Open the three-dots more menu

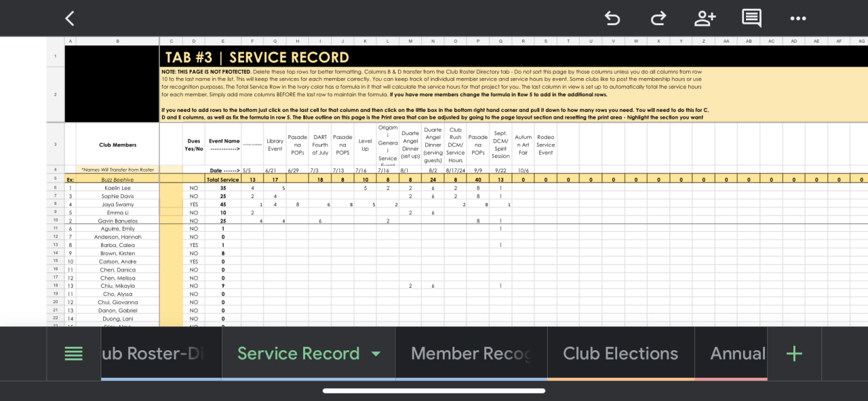pos(798,18)
